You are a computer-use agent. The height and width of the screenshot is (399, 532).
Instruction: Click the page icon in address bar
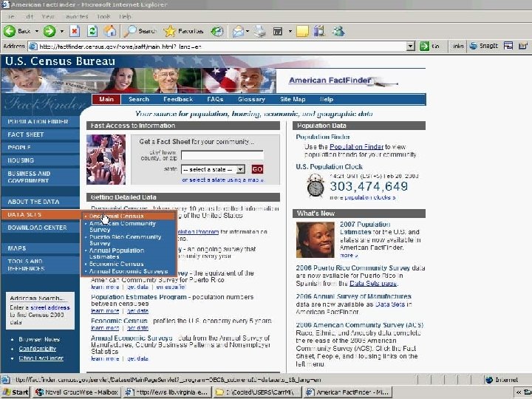pyautogui.click(x=33, y=46)
